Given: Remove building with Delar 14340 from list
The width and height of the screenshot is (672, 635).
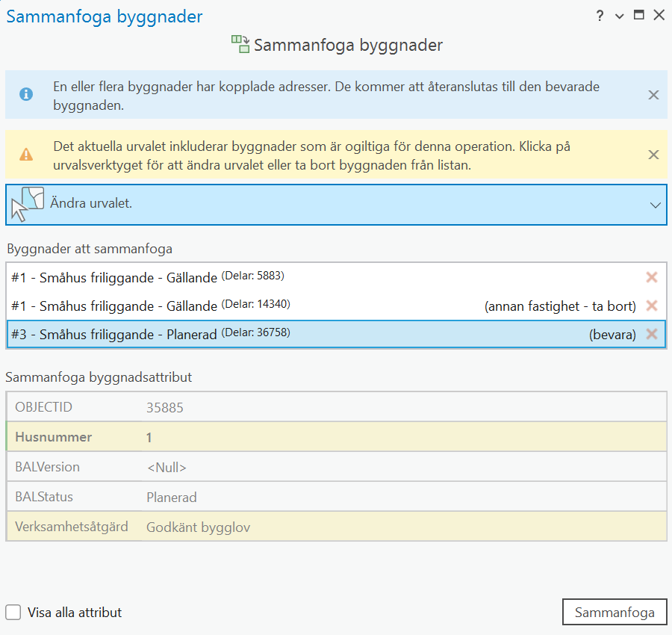Looking at the screenshot, I should (x=651, y=306).
